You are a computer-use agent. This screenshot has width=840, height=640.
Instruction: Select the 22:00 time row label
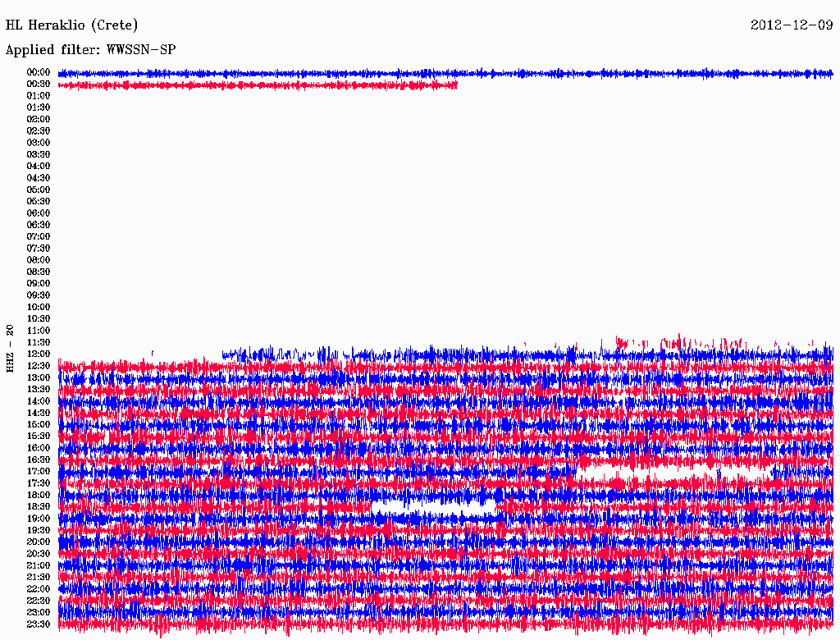39,588
